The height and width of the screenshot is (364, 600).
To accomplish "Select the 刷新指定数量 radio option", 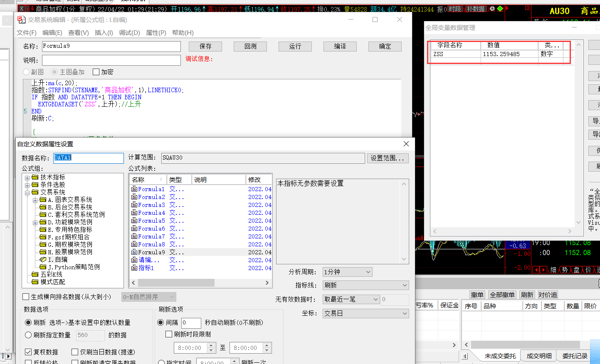I will pyautogui.click(x=28, y=335).
